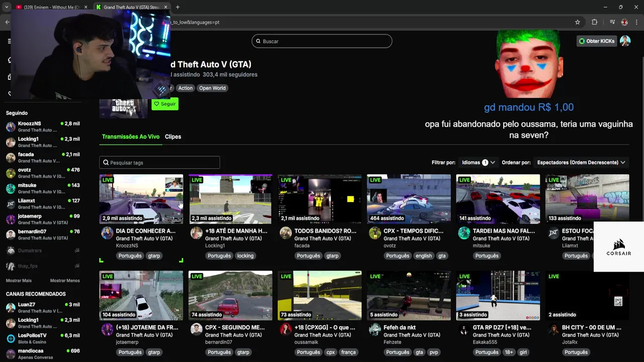Click Mostrar Menos in the sidebar
Viewport: 644px width, 362px height.
[65, 281]
